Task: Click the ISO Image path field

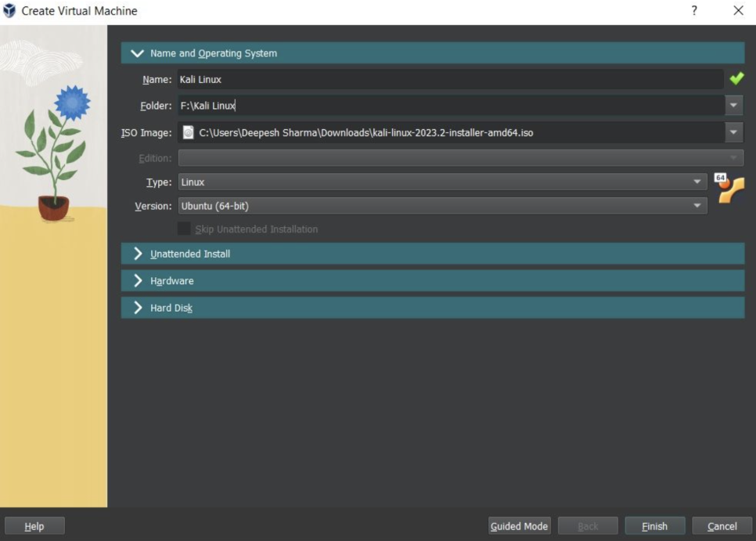Action: [452, 132]
